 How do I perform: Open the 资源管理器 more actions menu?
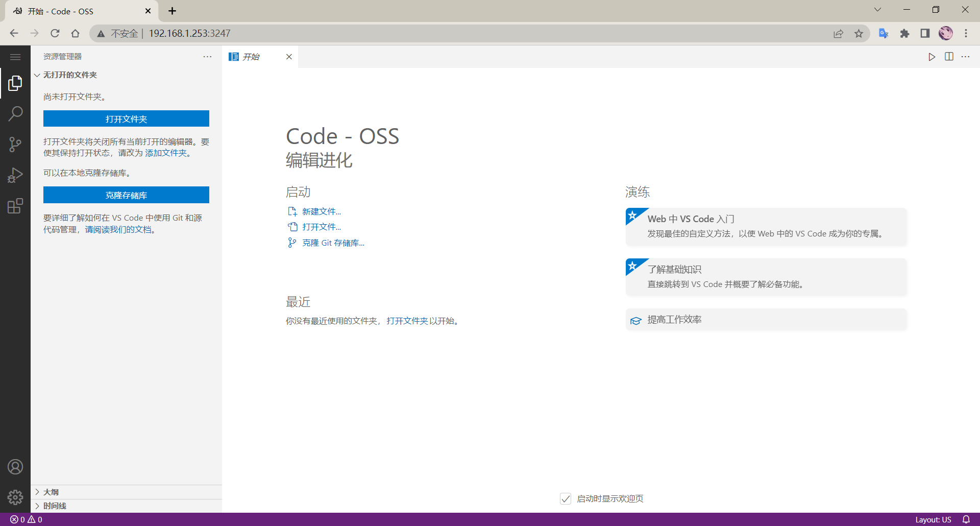point(207,57)
